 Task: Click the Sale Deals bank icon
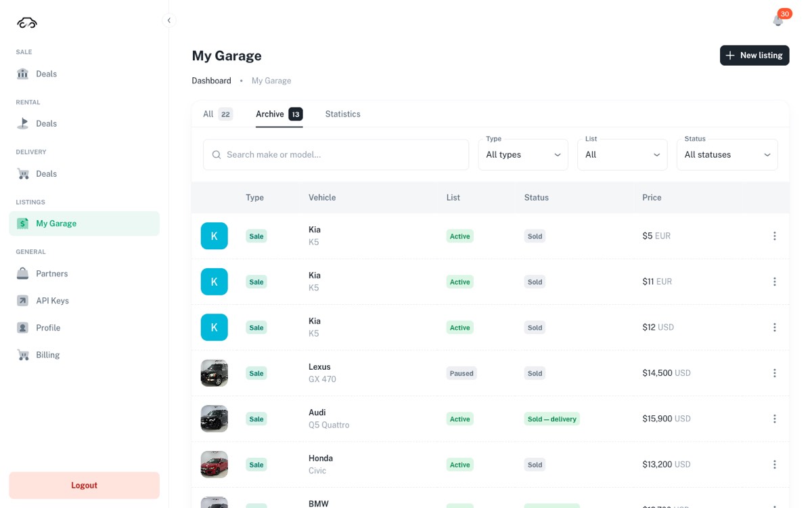(x=23, y=74)
